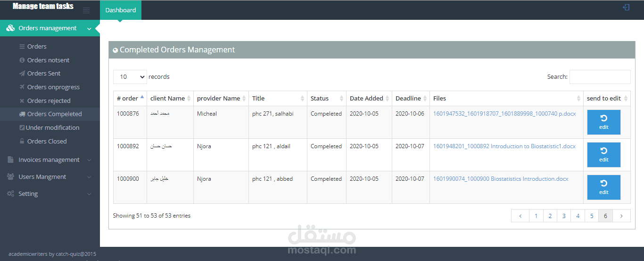Open Under modification in sidebar

point(52,127)
